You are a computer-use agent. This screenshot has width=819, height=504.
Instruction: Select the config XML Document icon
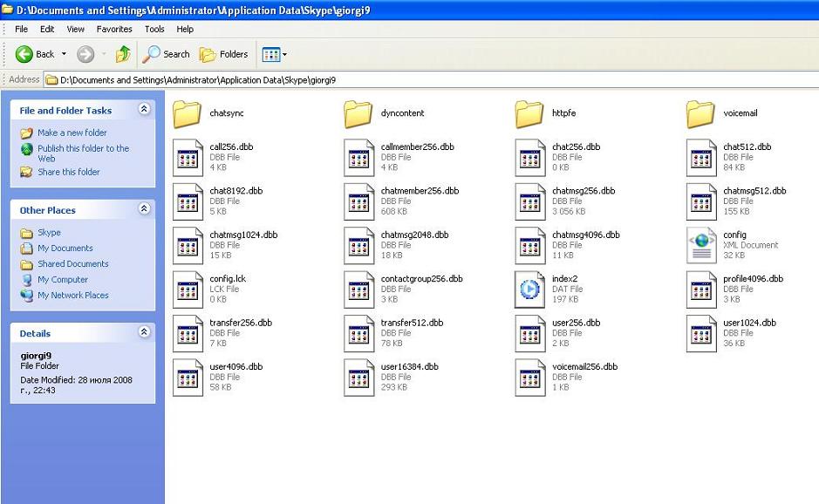(x=701, y=245)
